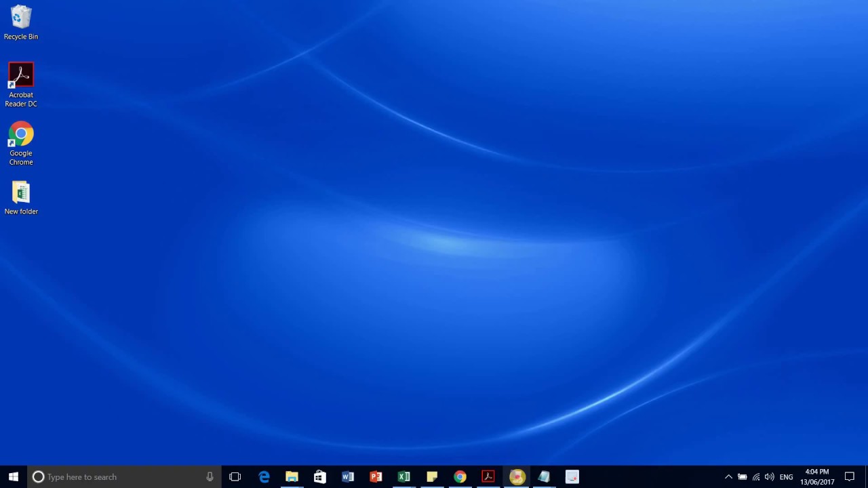The height and width of the screenshot is (488, 868).
Task: Check the battery status icon
Action: [x=742, y=476]
